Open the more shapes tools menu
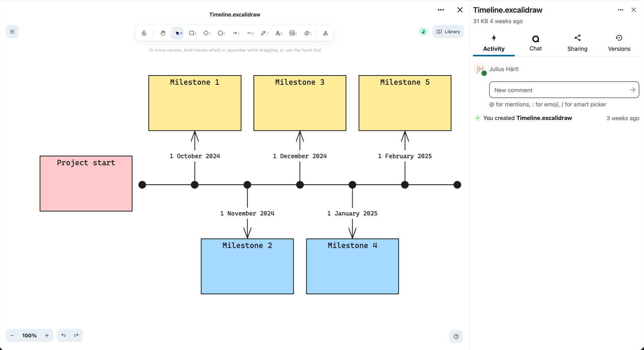 [325, 33]
